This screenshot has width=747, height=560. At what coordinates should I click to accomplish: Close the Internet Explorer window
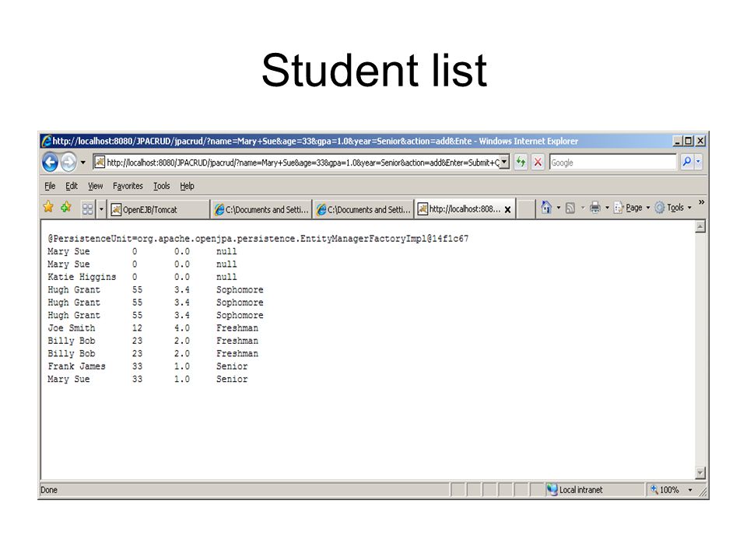pyautogui.click(x=700, y=141)
